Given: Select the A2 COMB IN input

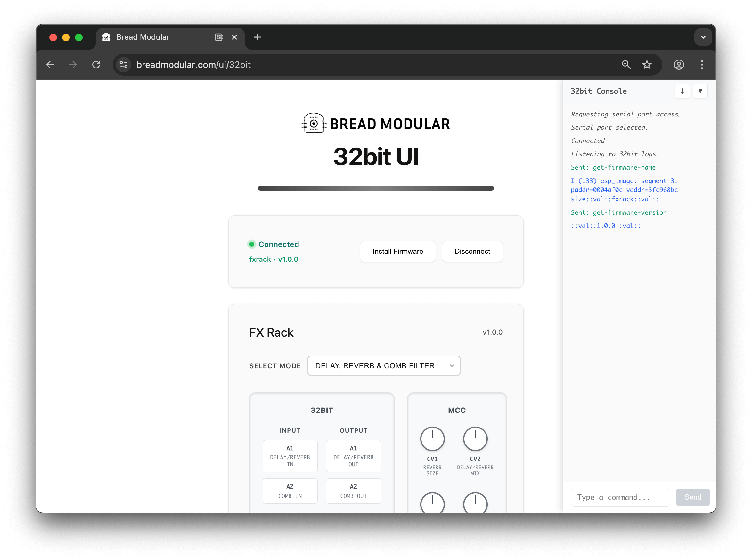Looking at the screenshot, I should [x=290, y=491].
